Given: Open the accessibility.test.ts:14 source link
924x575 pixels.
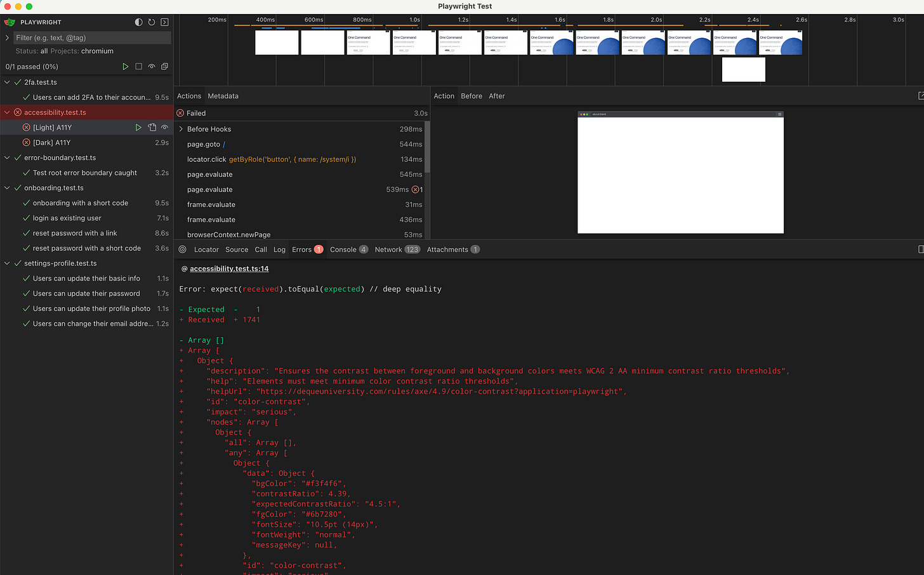Looking at the screenshot, I should pyautogui.click(x=229, y=268).
